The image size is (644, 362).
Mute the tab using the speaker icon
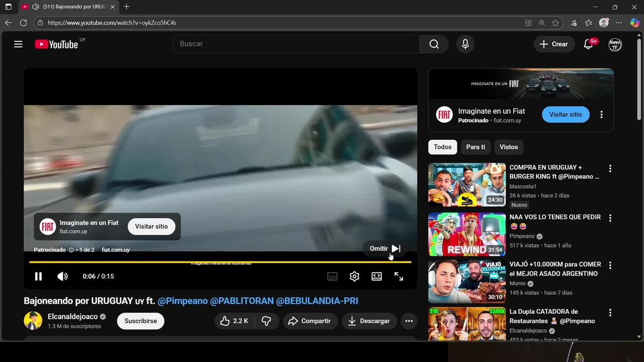tap(35, 7)
